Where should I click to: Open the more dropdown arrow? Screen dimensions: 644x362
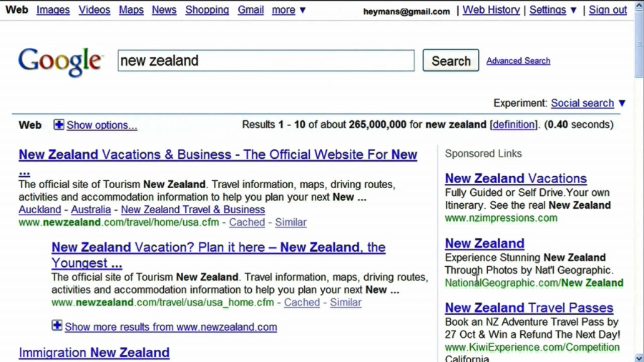point(303,10)
